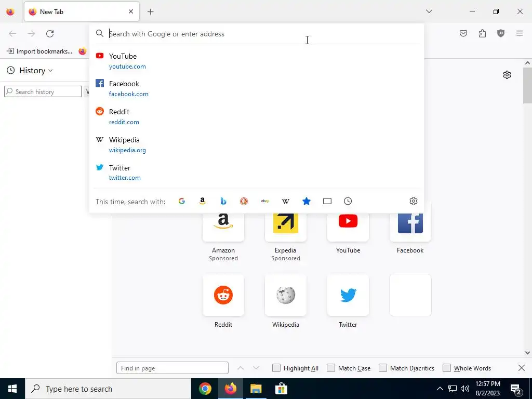532x399 pixels.
Task: Open the Firefox hamburger menu
Action: coord(520,33)
